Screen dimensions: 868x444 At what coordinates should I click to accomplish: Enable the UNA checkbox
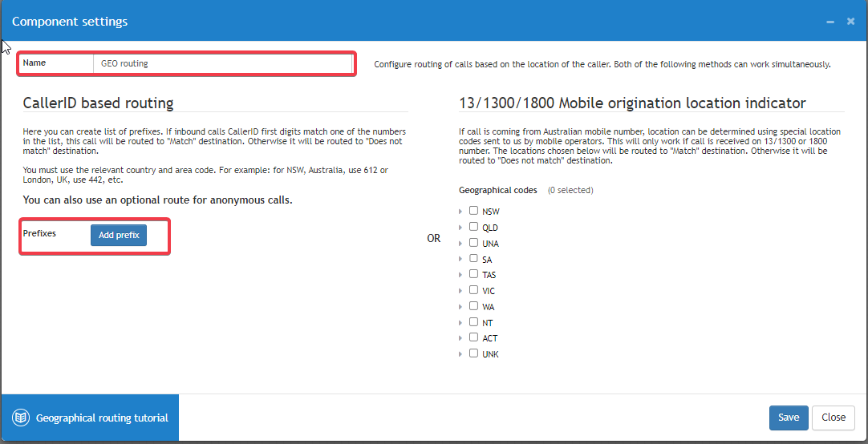473,243
